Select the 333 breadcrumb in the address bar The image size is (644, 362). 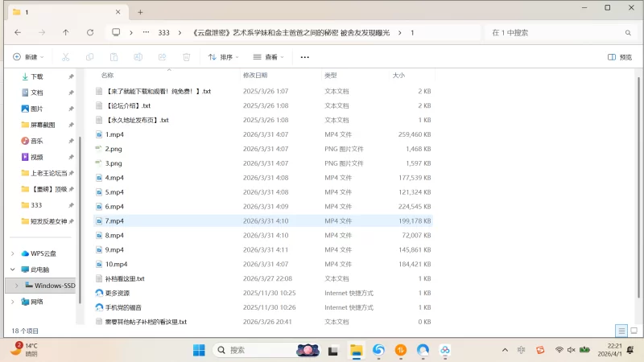tap(163, 32)
